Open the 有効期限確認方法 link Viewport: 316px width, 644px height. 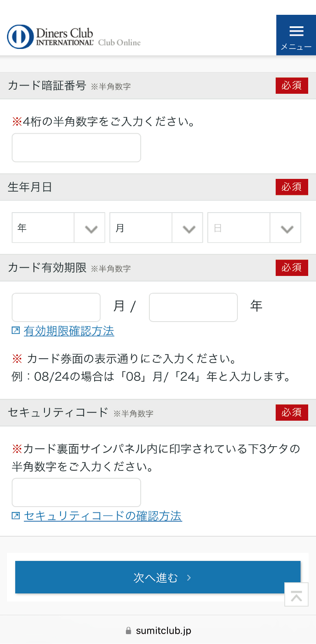[69, 331]
